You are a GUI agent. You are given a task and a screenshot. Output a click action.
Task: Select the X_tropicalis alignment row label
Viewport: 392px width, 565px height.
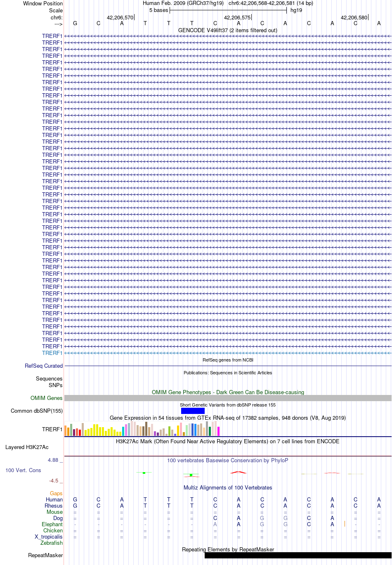click(49, 537)
